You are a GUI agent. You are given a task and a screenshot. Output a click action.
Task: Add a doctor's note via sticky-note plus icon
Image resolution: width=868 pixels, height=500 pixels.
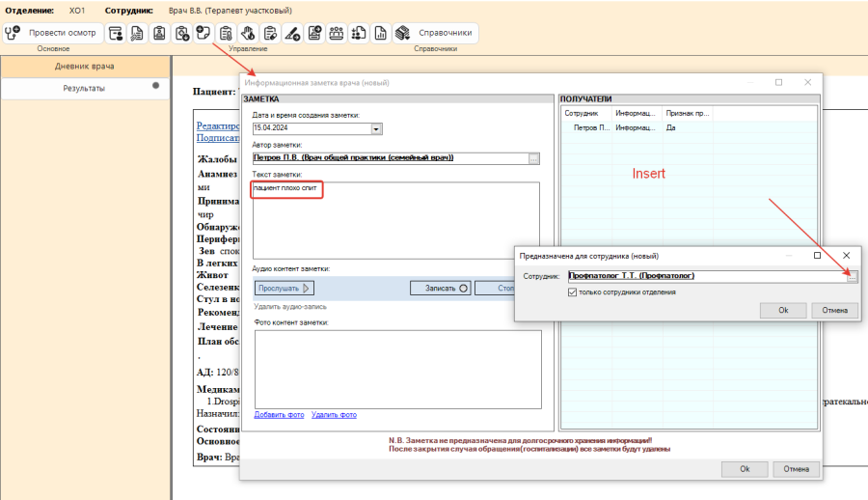point(203,33)
